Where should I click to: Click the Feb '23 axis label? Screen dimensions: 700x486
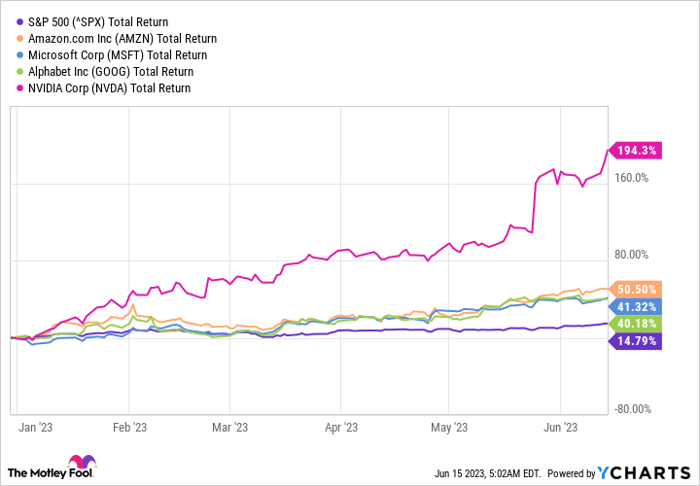tap(130, 427)
